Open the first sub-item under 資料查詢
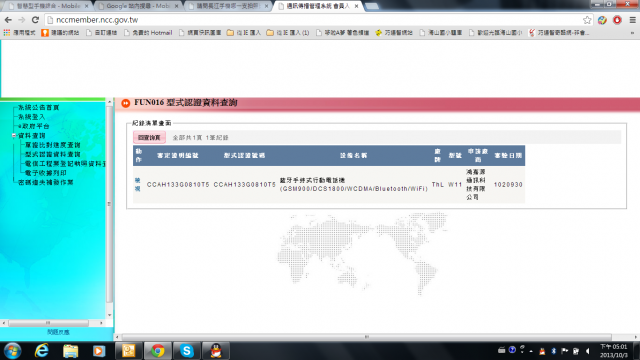640x360 pixels. pos(52,145)
